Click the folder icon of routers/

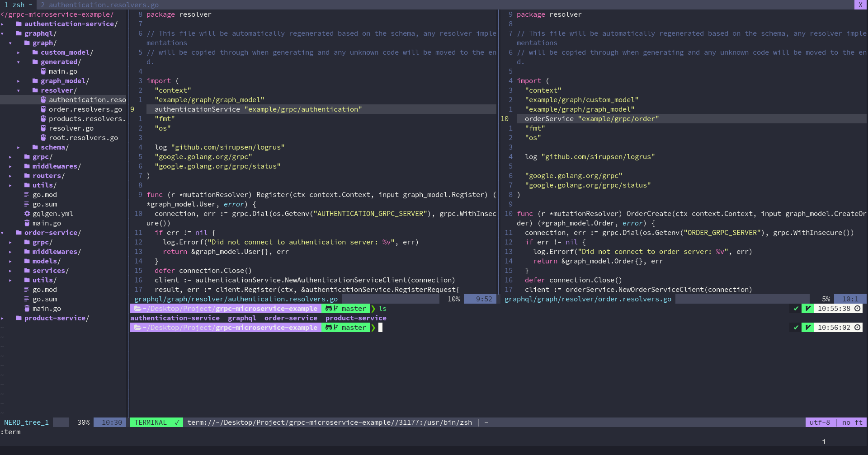click(27, 176)
